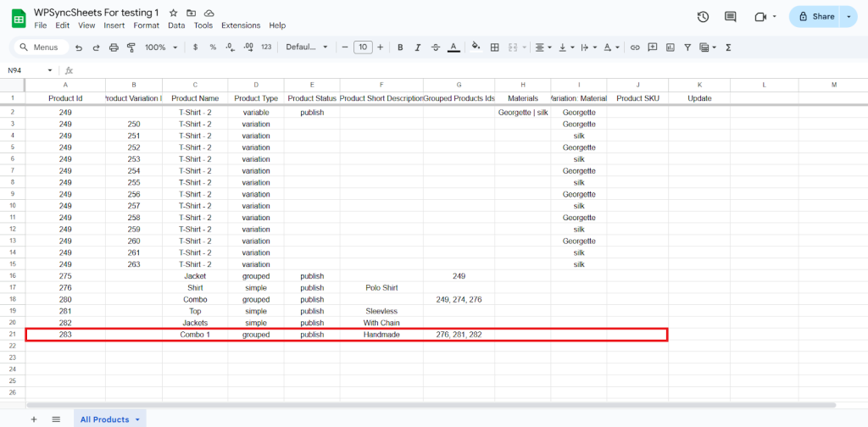The width and height of the screenshot is (868, 427).
Task: Insert a link
Action: [x=635, y=47]
